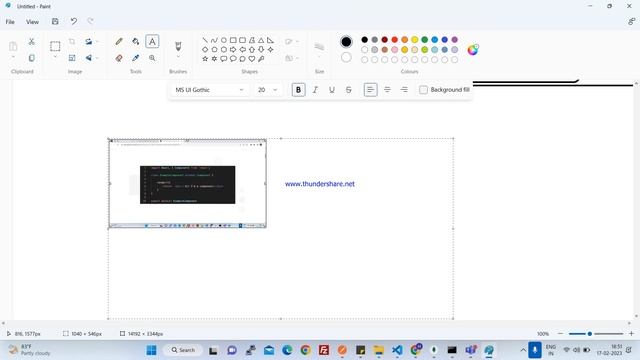Open the font size 20 dropdown

pyautogui.click(x=267, y=90)
